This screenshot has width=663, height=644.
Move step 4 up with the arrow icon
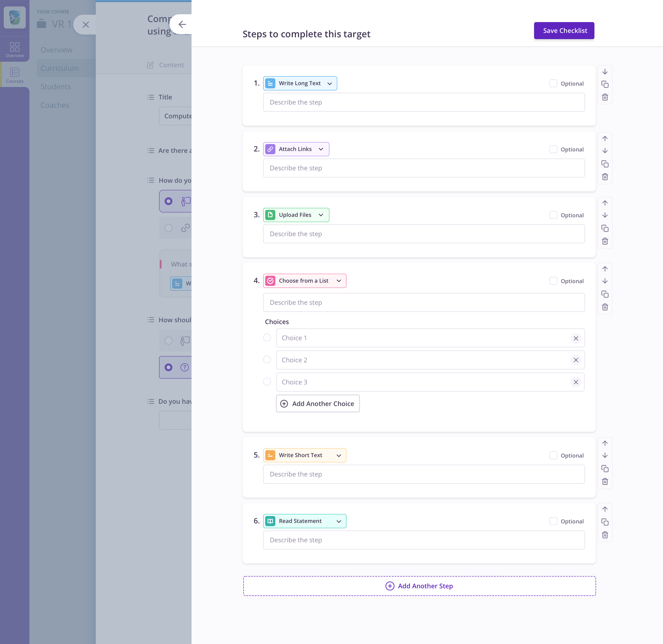pos(605,269)
